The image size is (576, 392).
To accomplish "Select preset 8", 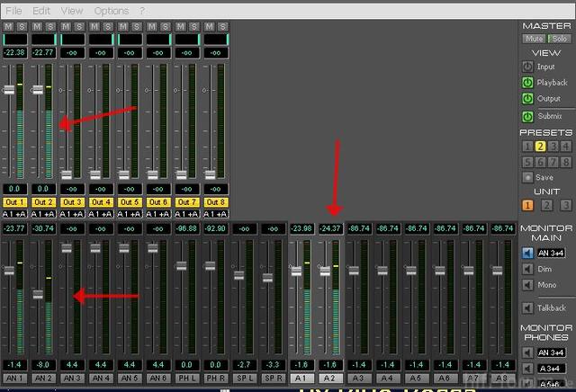I will pos(566,162).
